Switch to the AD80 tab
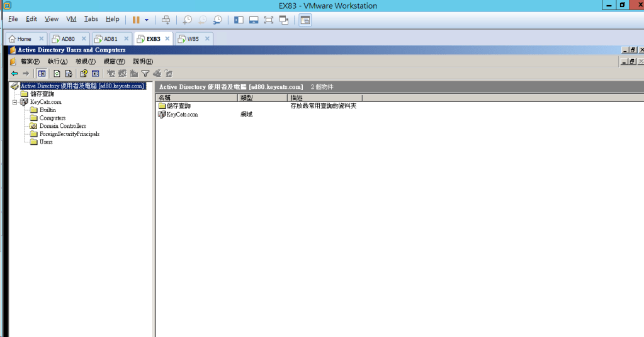Viewport: 644px width, 337px height. (67, 39)
